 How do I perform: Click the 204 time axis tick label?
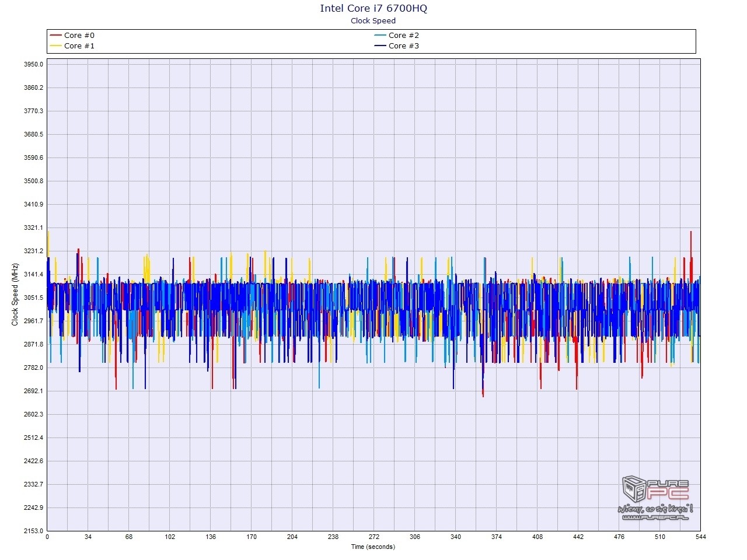[x=292, y=537]
